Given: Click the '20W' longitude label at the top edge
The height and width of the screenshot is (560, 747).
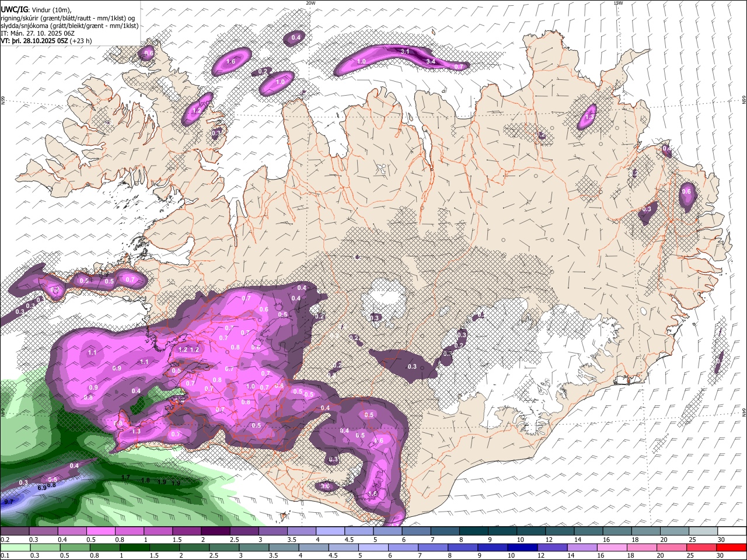Looking at the screenshot, I should point(310,3).
